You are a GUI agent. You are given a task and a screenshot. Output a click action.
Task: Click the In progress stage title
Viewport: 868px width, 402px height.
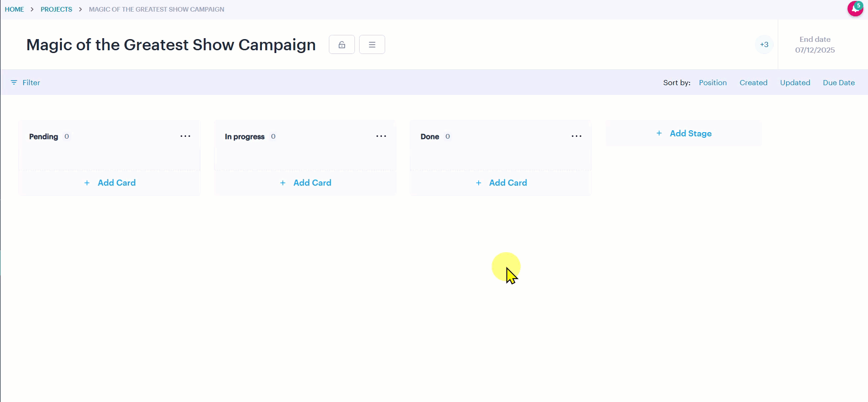click(245, 136)
